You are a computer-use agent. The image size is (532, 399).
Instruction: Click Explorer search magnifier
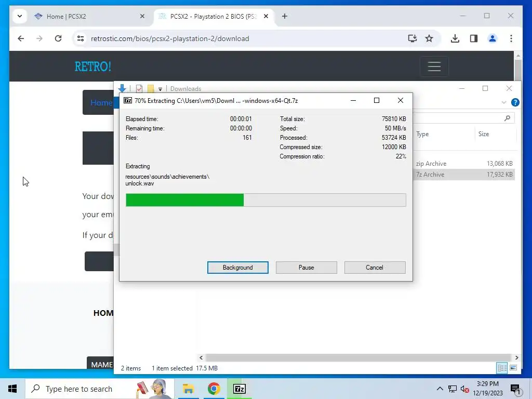coord(507,118)
